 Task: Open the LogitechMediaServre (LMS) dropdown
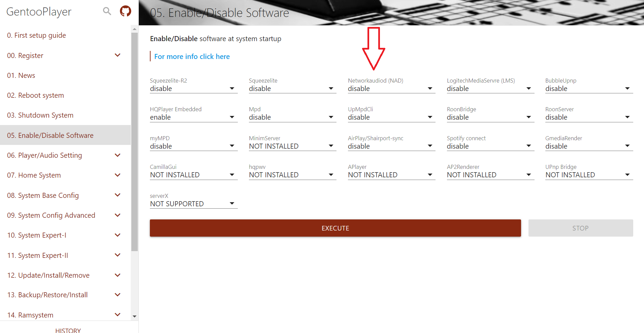490,89
